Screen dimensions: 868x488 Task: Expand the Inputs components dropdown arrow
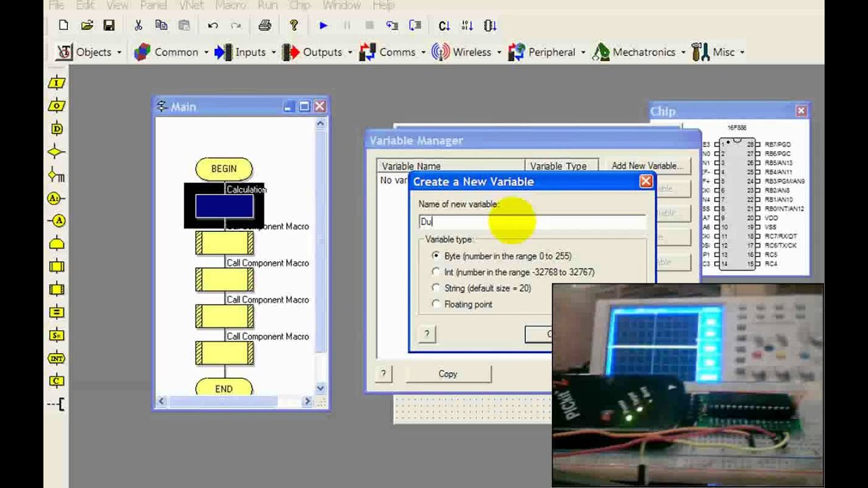coord(274,52)
